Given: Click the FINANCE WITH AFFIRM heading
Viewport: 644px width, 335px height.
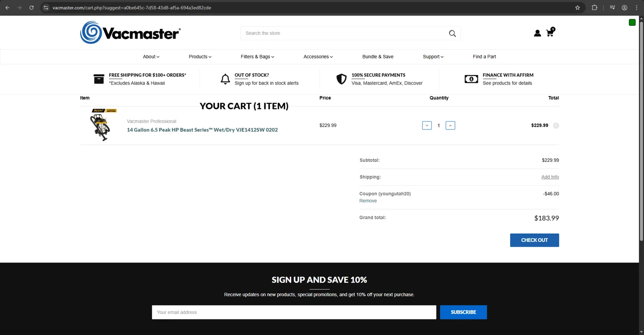Looking at the screenshot, I should tap(508, 75).
